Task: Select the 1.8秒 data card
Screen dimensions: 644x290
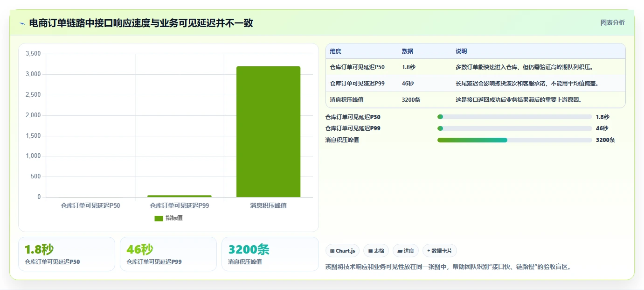Action: (67, 254)
